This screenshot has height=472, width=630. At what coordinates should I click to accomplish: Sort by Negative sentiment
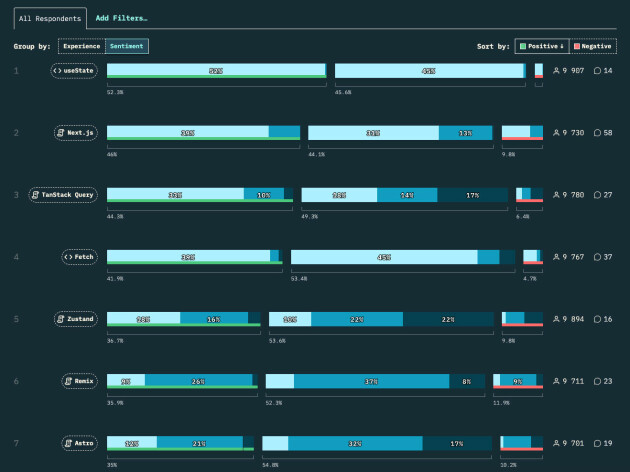tap(593, 46)
